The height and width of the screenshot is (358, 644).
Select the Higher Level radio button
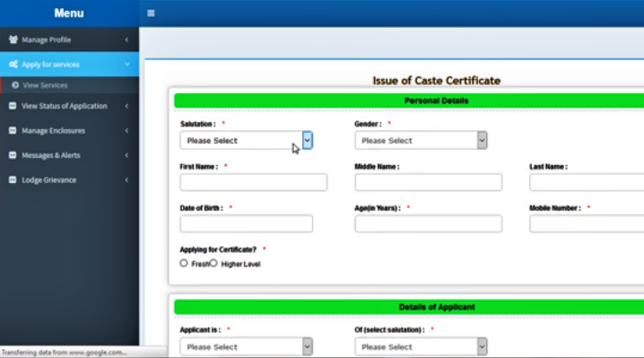pos(213,263)
